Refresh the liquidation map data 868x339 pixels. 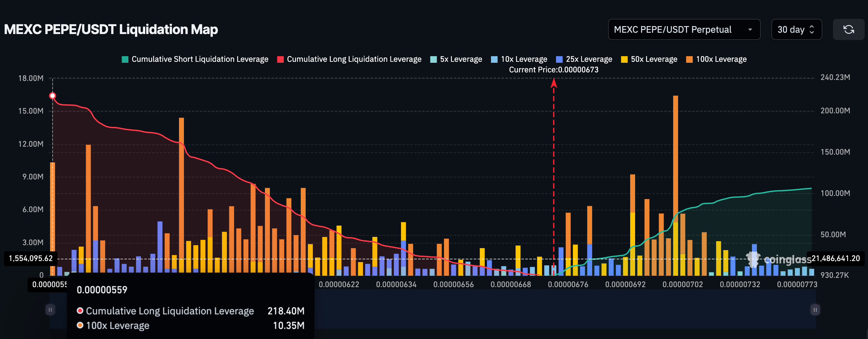pos(849,29)
